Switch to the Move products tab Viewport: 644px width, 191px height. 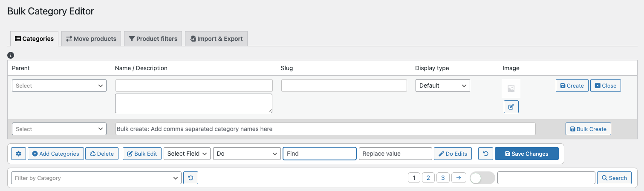pyautogui.click(x=91, y=39)
